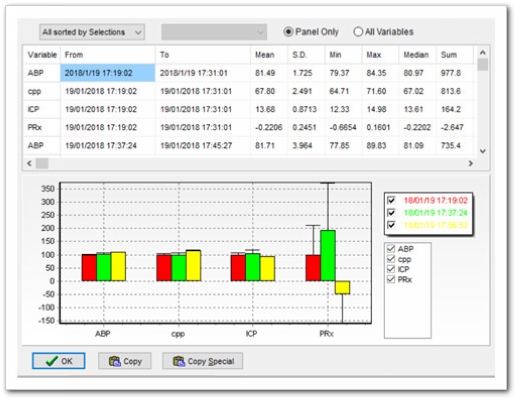Toggle the PRx variable checkbox

[x=391, y=279]
